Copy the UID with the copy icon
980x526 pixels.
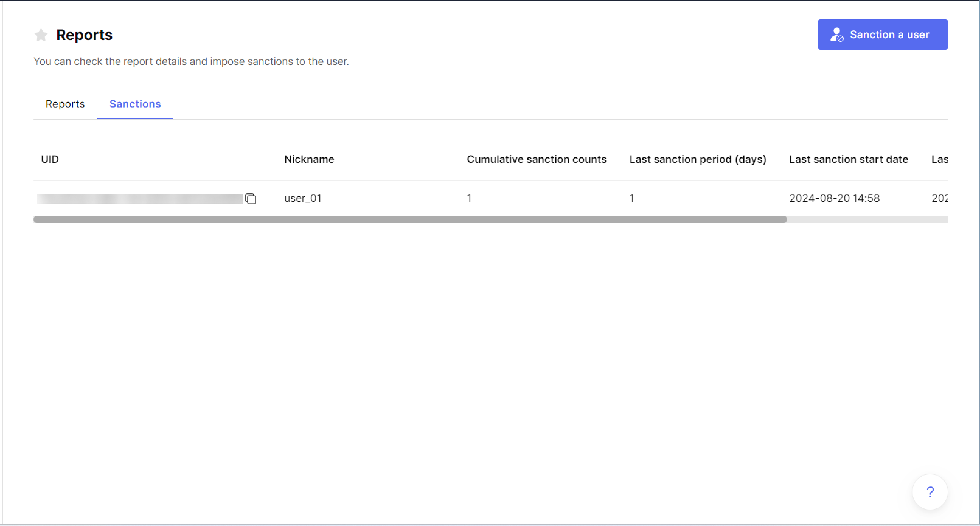(x=251, y=199)
